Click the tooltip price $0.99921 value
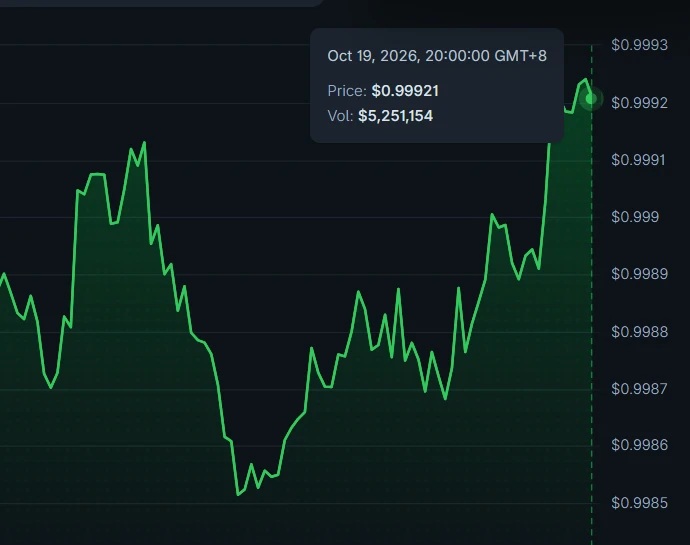This screenshot has width=690, height=545. 405,91
